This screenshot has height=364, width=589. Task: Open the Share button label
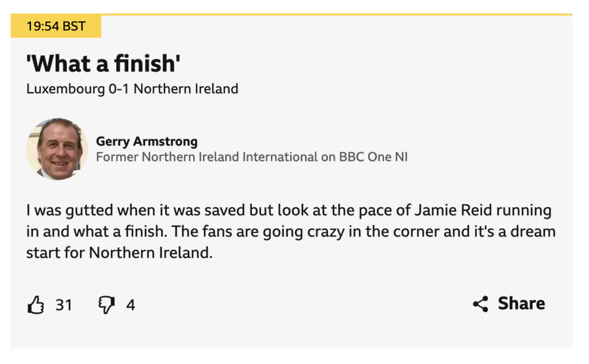521,304
